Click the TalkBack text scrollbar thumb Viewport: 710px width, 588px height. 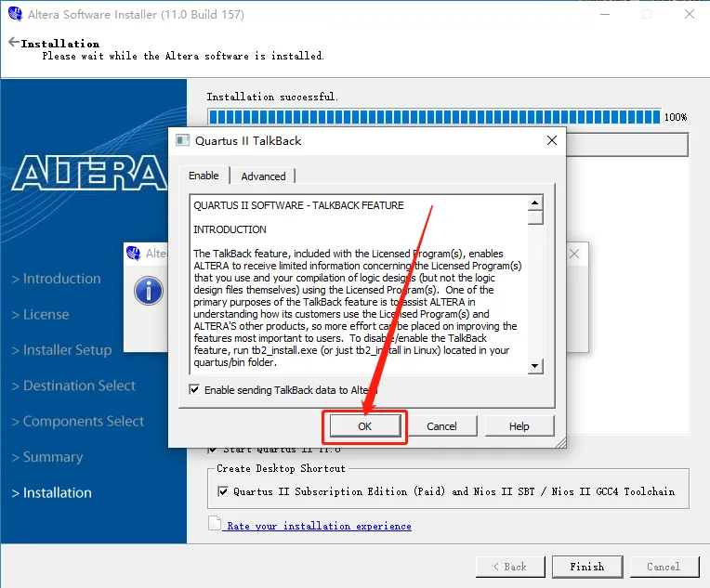pos(535,217)
